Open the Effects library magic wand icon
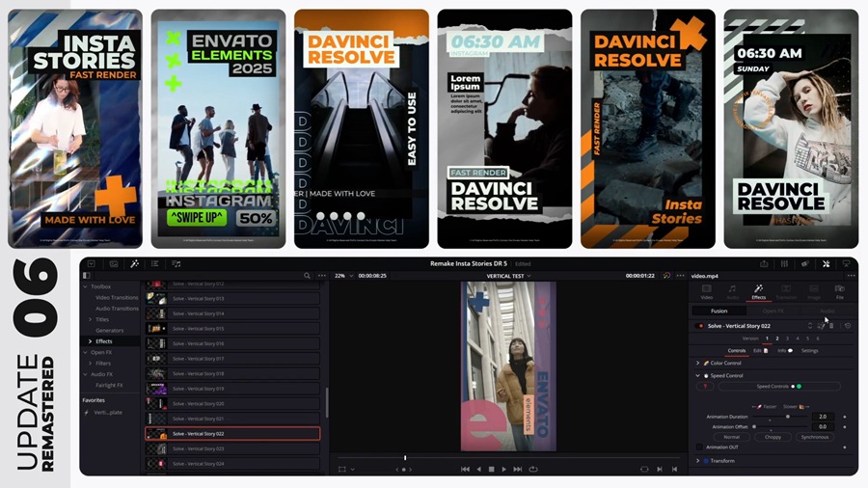This screenshot has height=488, width=868. point(134,263)
